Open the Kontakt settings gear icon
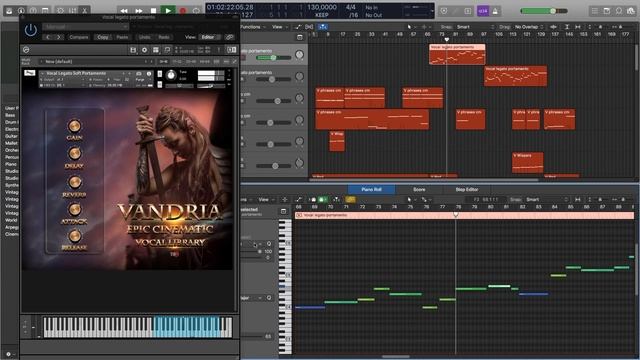Screen dimensions: 640x360 [x=144, y=50]
